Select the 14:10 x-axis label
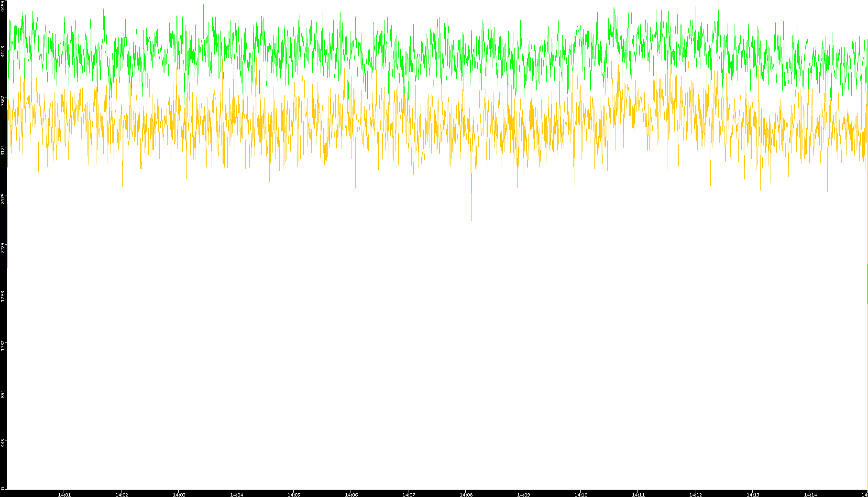The height and width of the screenshot is (497, 868). (x=581, y=495)
